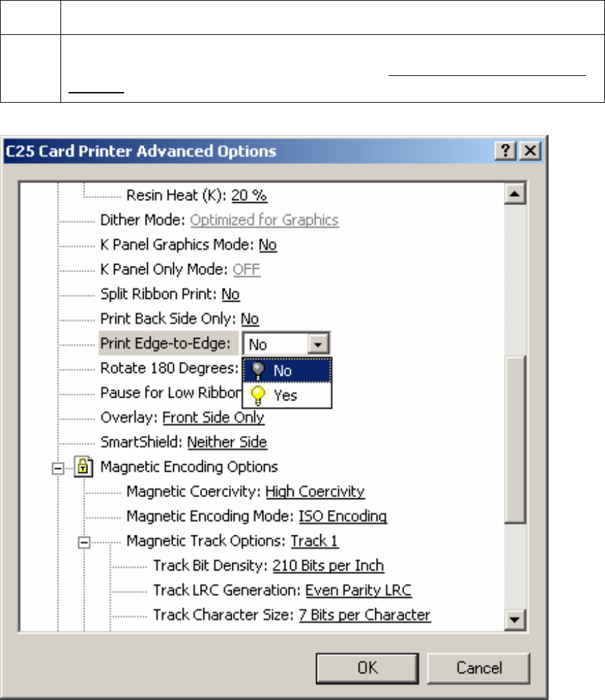Viewport: 605px width, 700px height.
Task: Change Magnetic Coercivity value High Coercivity
Action: pos(315,492)
